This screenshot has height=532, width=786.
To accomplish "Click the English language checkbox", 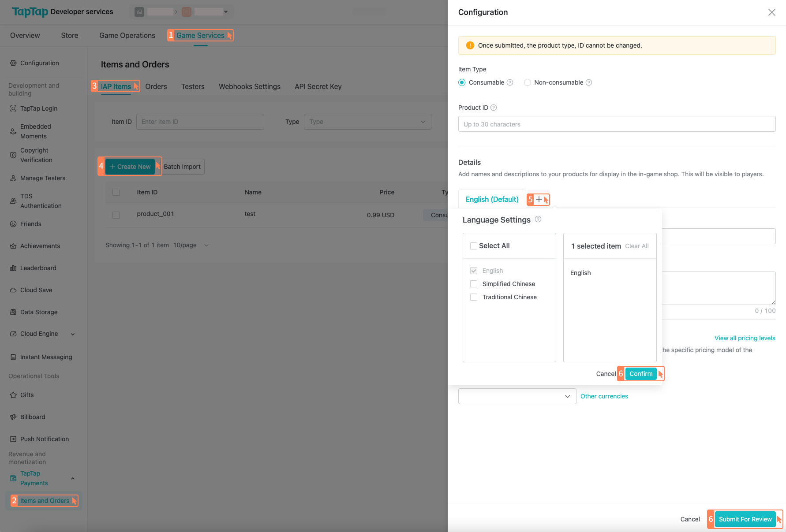I will pyautogui.click(x=474, y=271).
